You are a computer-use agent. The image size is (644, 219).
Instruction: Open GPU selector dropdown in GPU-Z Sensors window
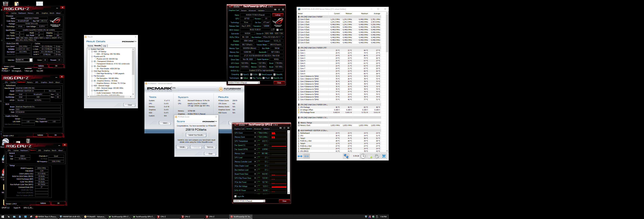tap(249, 201)
